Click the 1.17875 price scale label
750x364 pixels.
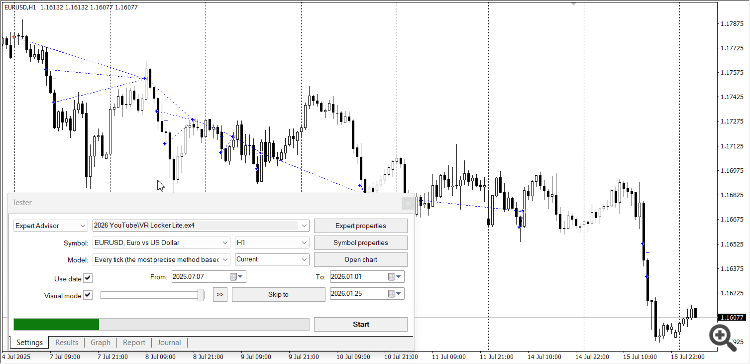coord(732,24)
